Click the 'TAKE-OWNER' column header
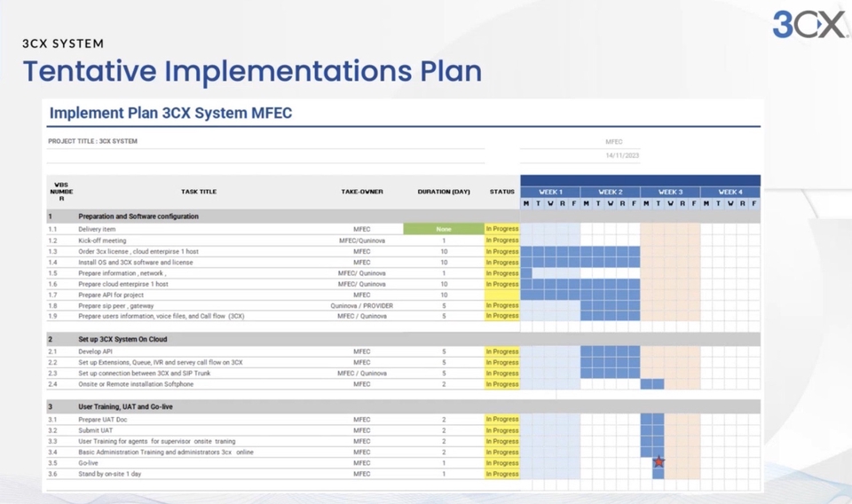This screenshot has width=852, height=504. point(362,192)
